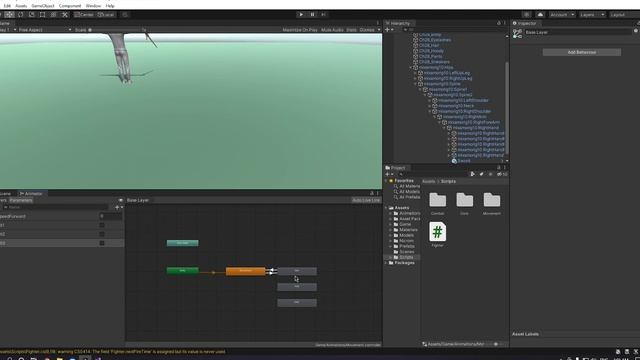This screenshot has height=360, width=640.
Task: Open Free Aspect resolution dropdown
Action: tap(45, 30)
